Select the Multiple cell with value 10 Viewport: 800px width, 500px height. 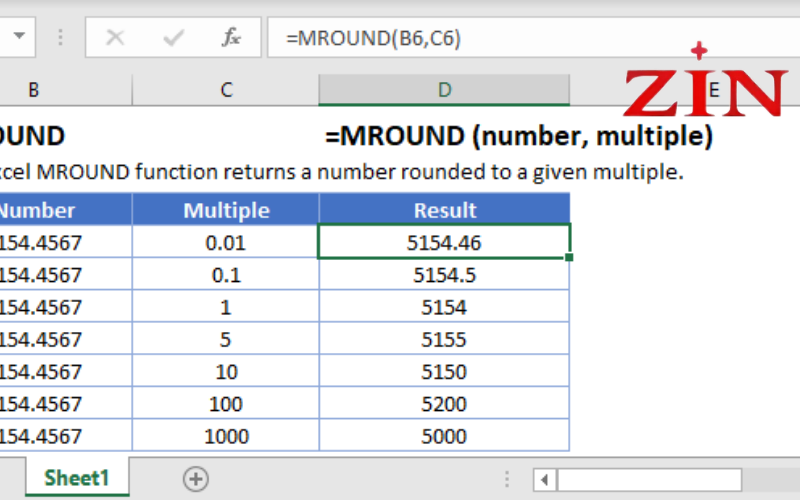[x=226, y=371]
